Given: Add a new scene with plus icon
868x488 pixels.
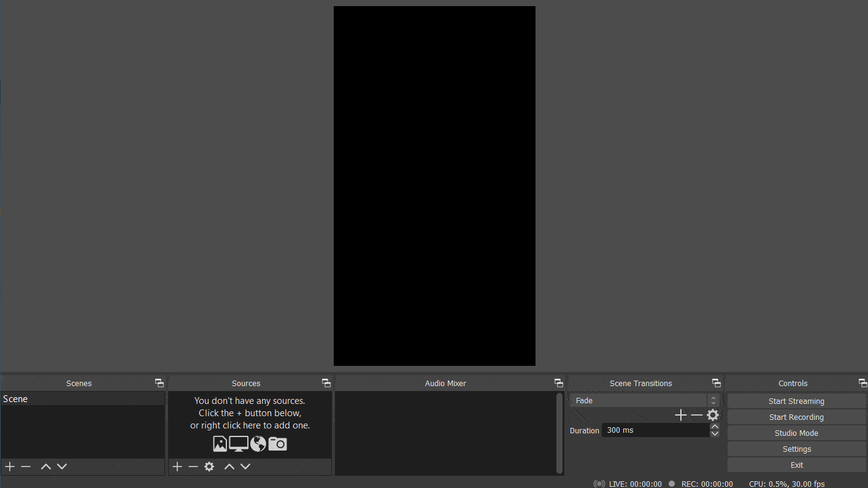Looking at the screenshot, I should click(10, 467).
